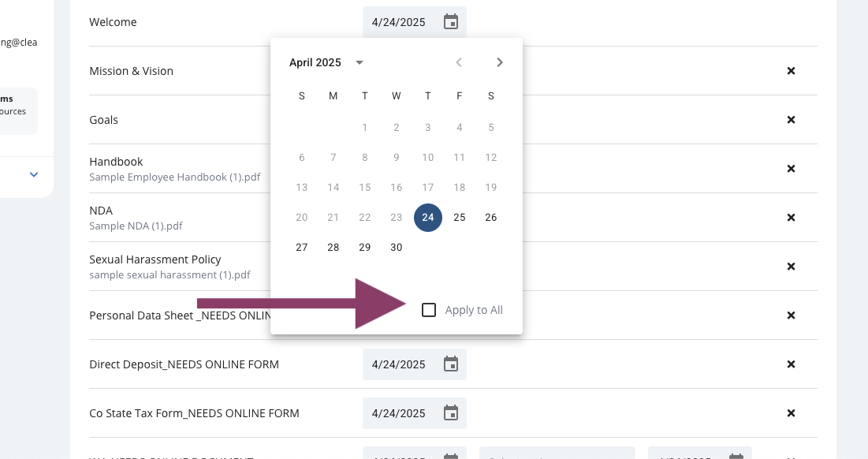Delete Sexual Harassment Policy row

pos(791,267)
